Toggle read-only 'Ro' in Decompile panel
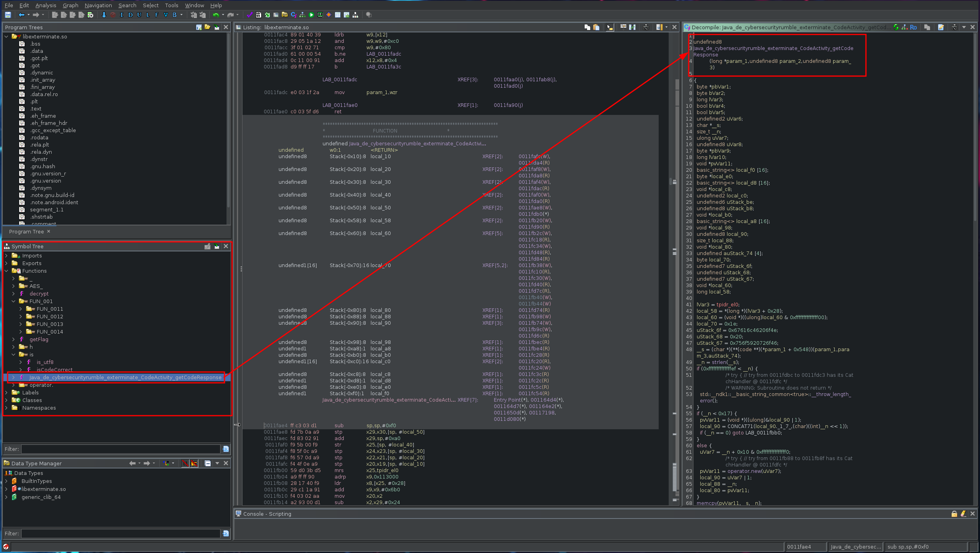Image resolution: width=980 pixels, height=553 pixels. click(913, 27)
